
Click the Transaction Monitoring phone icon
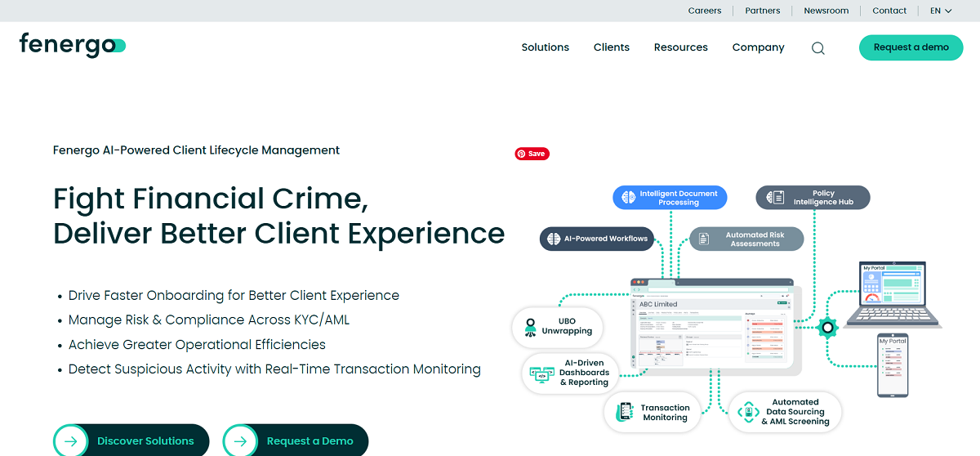click(626, 412)
